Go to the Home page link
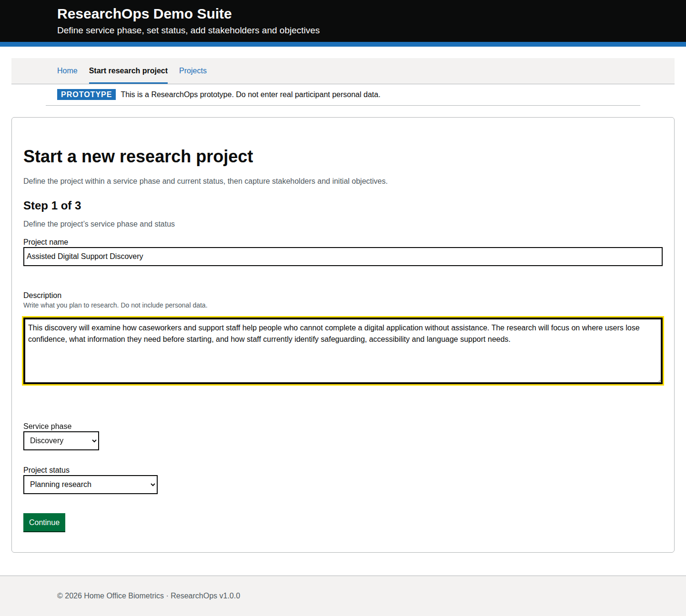 tap(67, 70)
